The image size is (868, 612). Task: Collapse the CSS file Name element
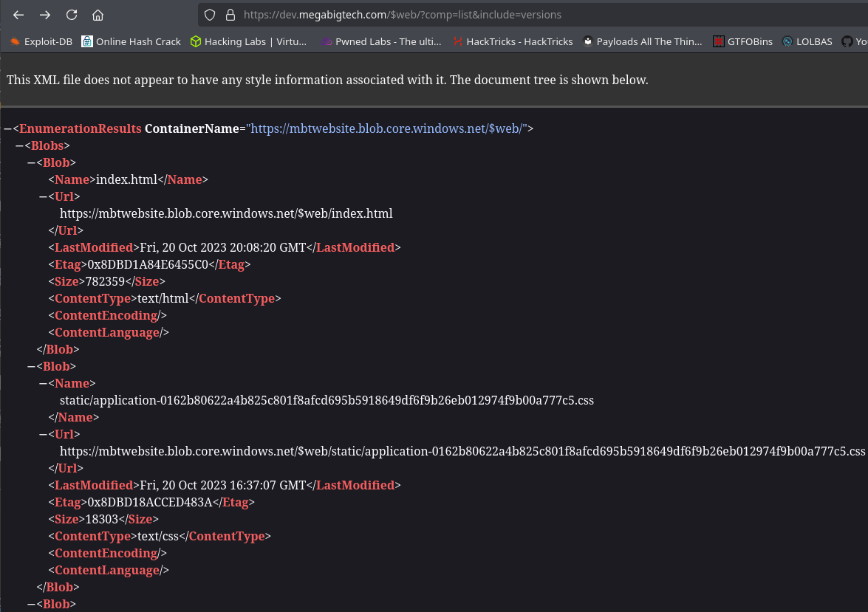point(42,383)
